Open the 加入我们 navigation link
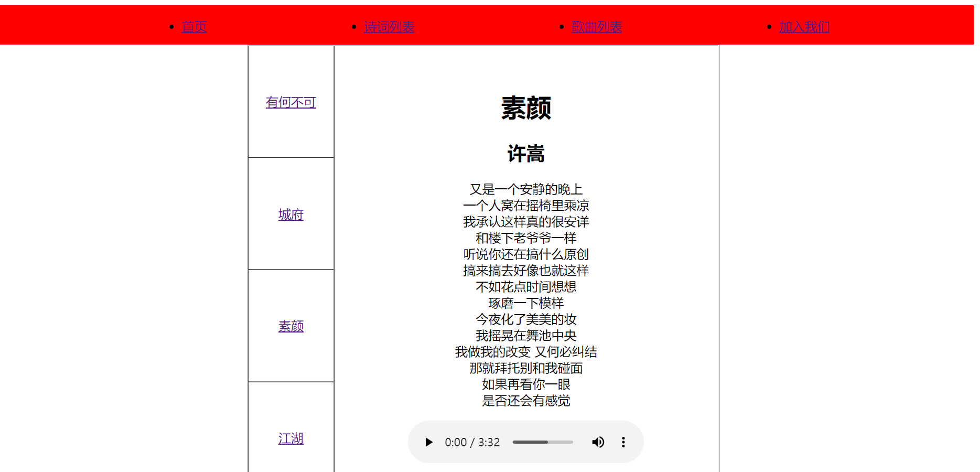This screenshot has width=980, height=472. pos(804,27)
